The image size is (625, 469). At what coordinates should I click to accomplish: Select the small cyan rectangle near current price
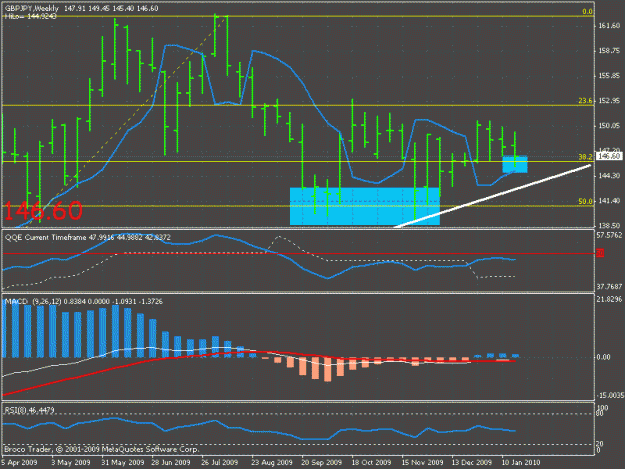coord(515,164)
